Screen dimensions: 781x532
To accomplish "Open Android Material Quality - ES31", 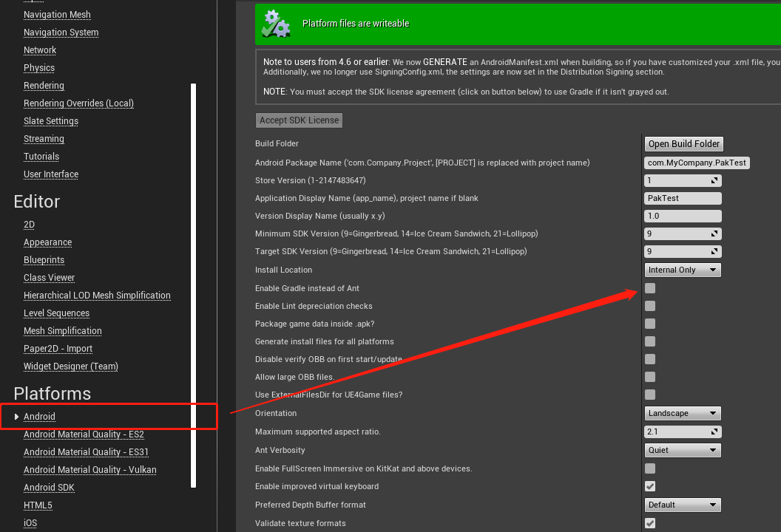I will pyautogui.click(x=87, y=452).
